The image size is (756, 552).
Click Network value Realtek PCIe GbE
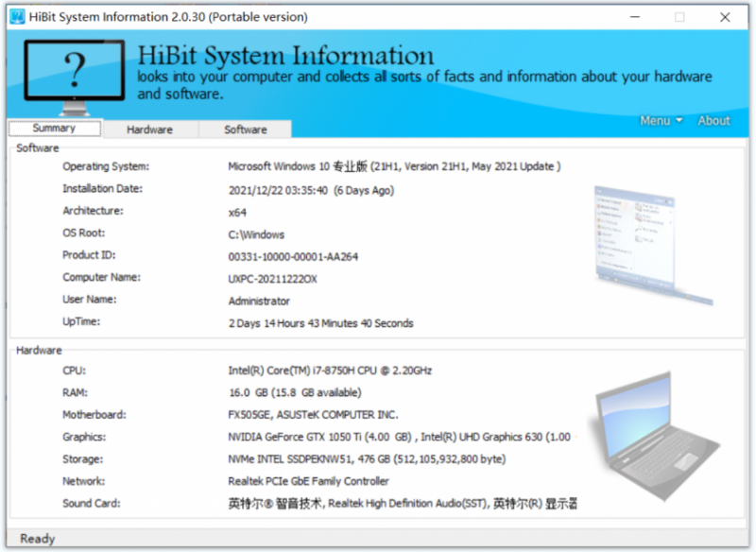(308, 481)
